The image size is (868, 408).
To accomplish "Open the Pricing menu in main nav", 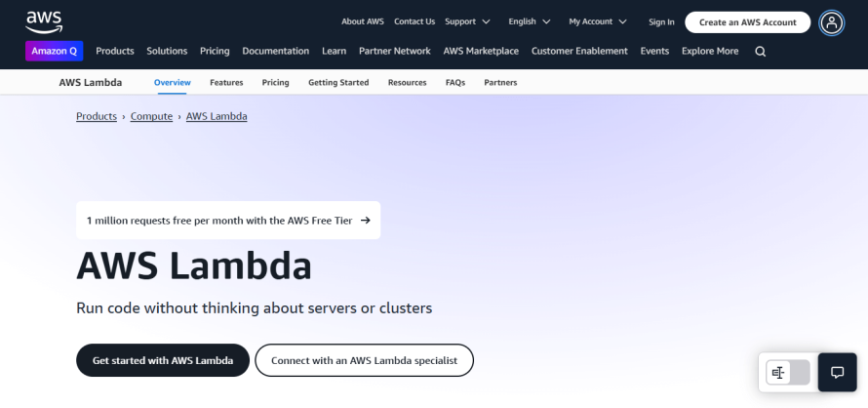I will [x=215, y=51].
